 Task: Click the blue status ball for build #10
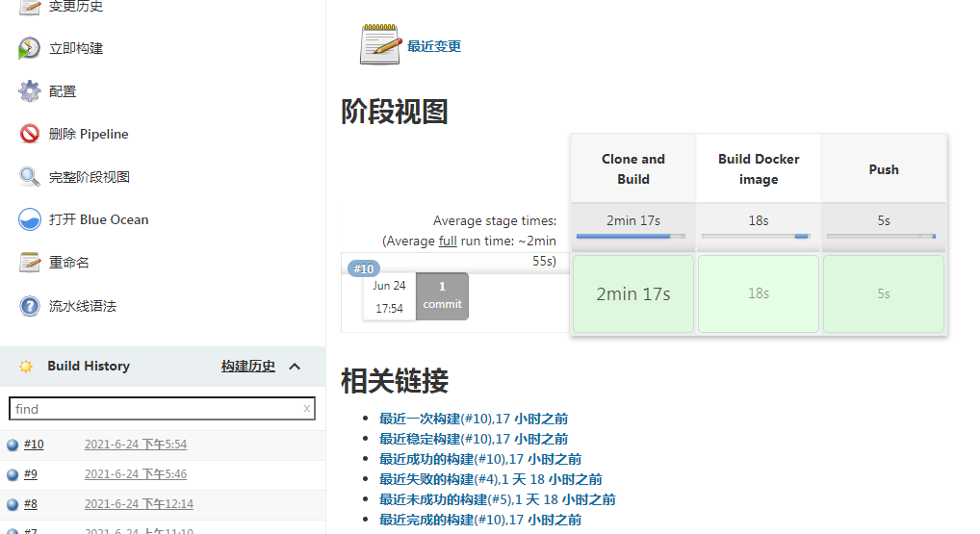click(13, 445)
